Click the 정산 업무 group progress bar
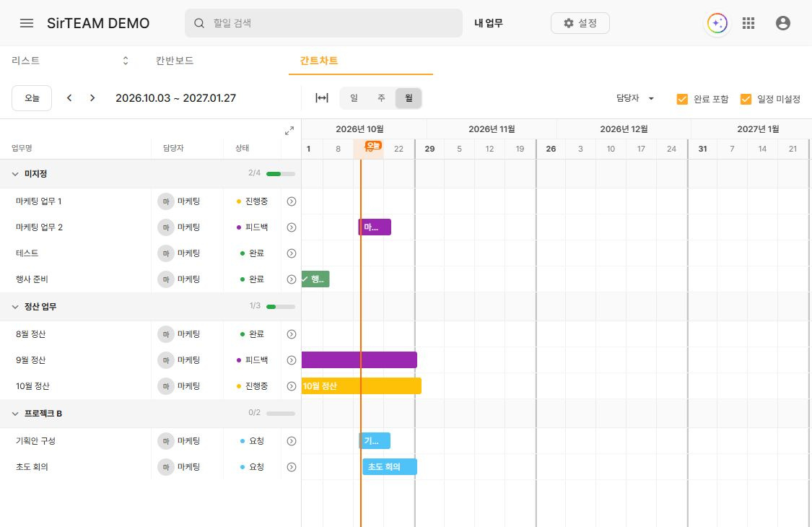 tap(281, 307)
